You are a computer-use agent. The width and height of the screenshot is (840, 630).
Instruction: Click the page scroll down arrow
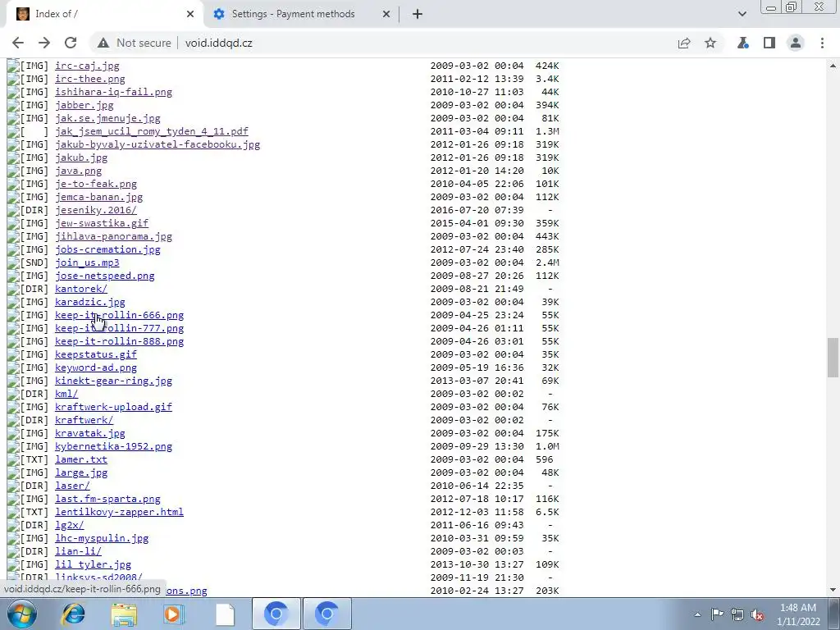tap(833, 590)
